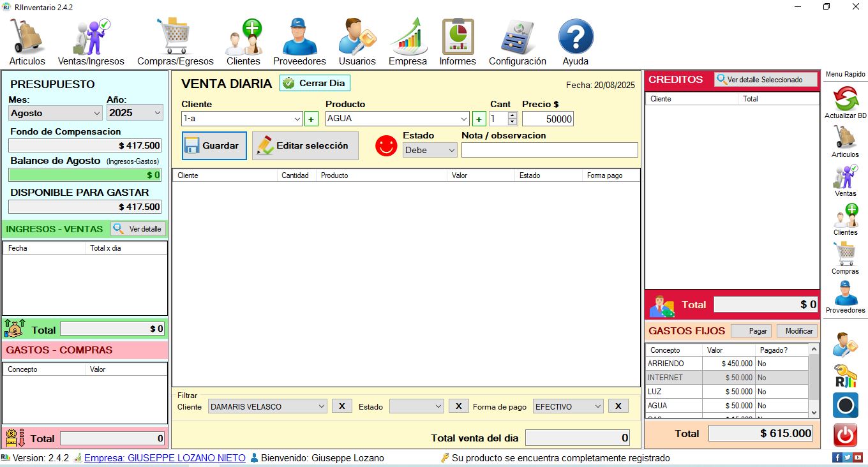Open the Informes reports icon
This screenshot has width=868, height=467.
458,42
